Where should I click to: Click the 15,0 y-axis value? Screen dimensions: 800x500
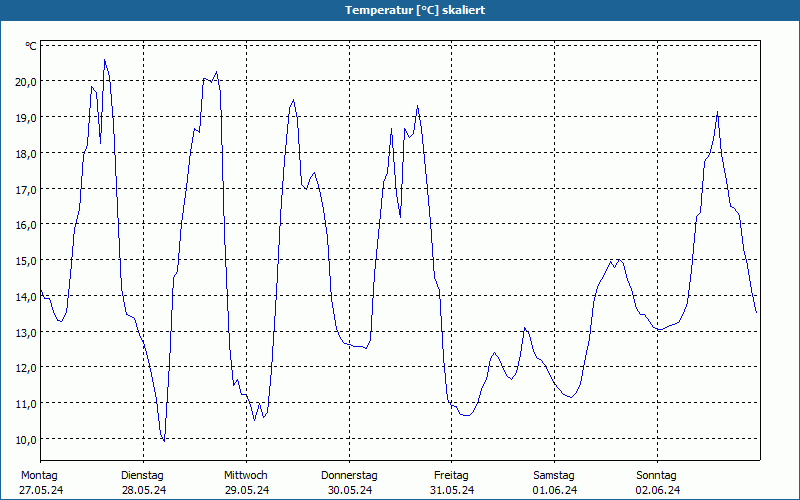[x=26, y=261]
